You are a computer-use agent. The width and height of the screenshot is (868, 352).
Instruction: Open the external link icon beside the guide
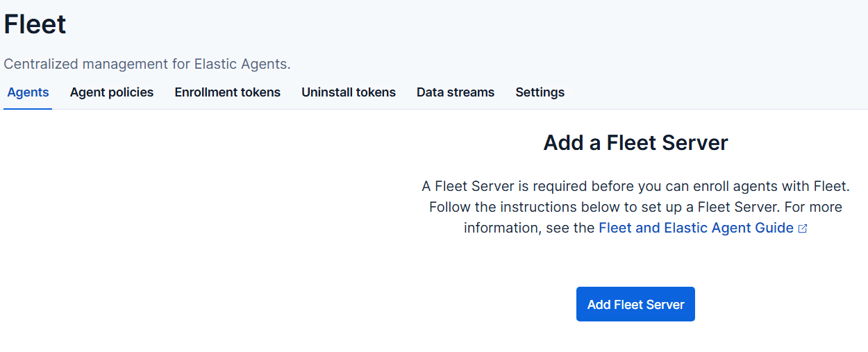coord(803,228)
